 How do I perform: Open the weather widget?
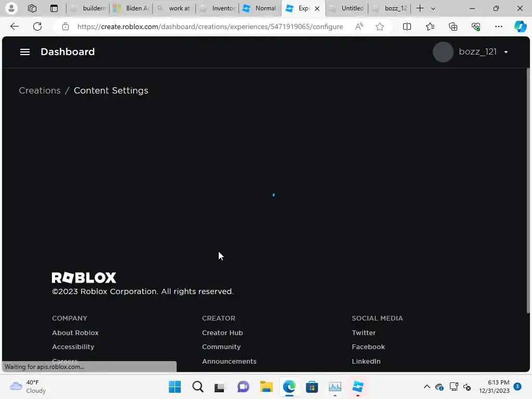click(28, 387)
